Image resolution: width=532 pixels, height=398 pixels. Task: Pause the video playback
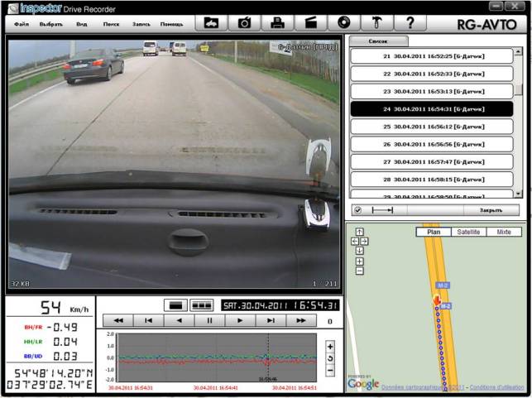[x=209, y=320]
